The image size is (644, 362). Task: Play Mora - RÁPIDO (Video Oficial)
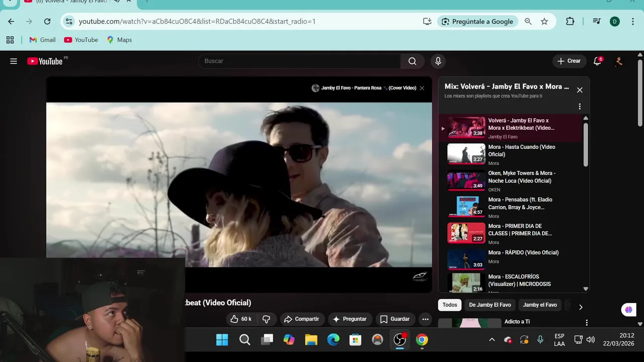click(510, 259)
